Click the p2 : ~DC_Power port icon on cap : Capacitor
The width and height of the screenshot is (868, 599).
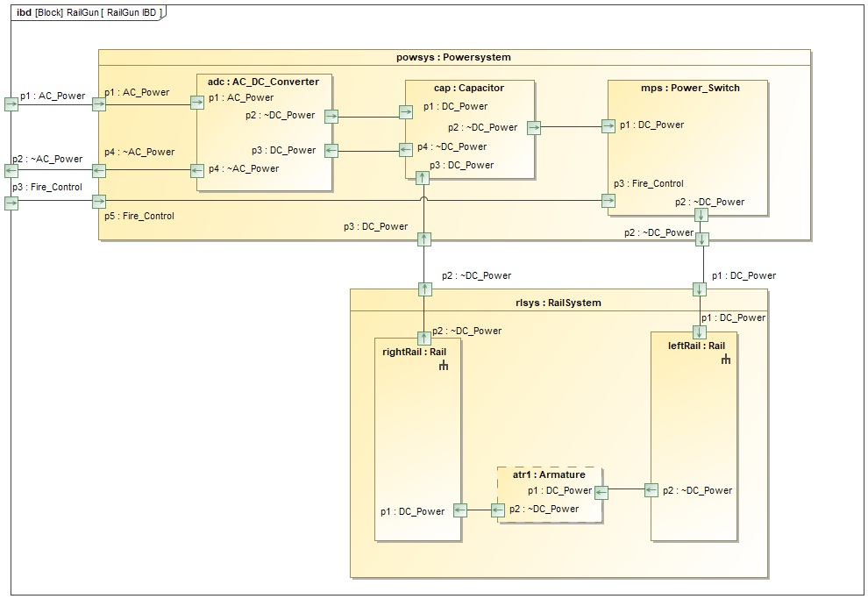tap(533, 127)
